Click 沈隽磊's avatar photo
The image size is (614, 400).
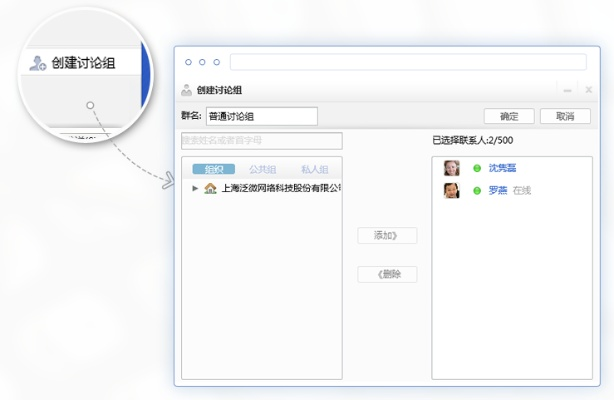452,168
